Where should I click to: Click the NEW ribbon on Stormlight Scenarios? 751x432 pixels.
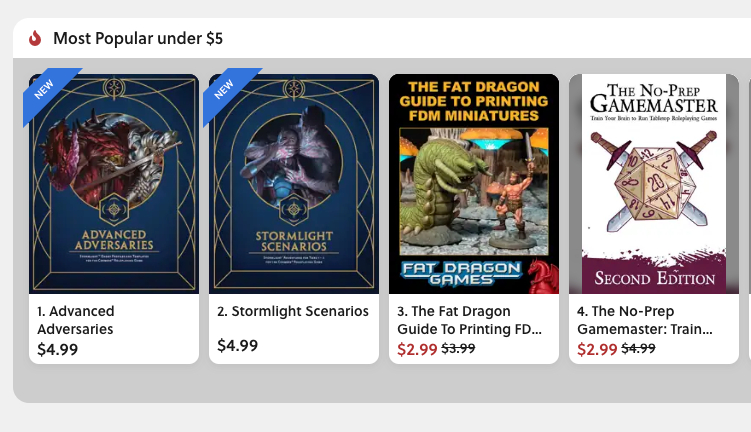pos(228,91)
